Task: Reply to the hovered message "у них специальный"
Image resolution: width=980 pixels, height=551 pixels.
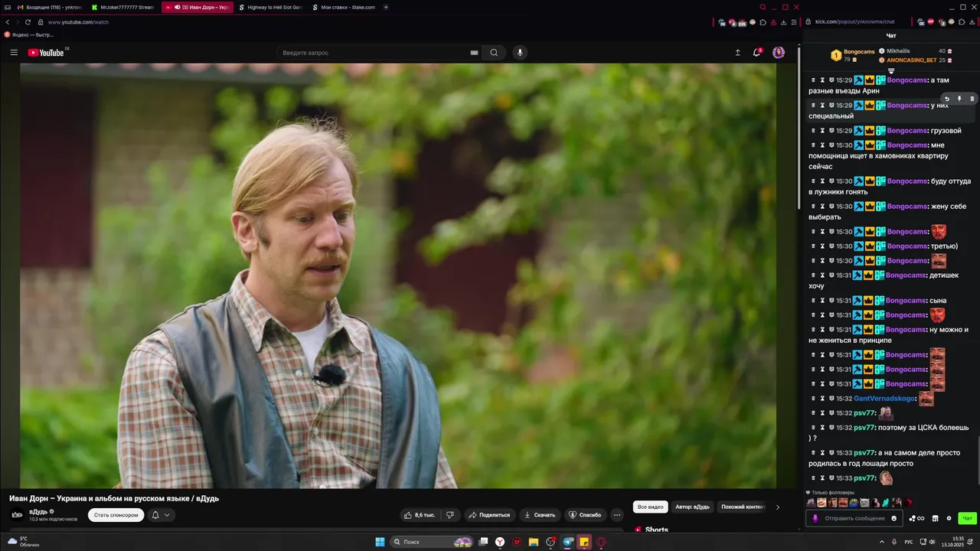Action: pos(946,99)
